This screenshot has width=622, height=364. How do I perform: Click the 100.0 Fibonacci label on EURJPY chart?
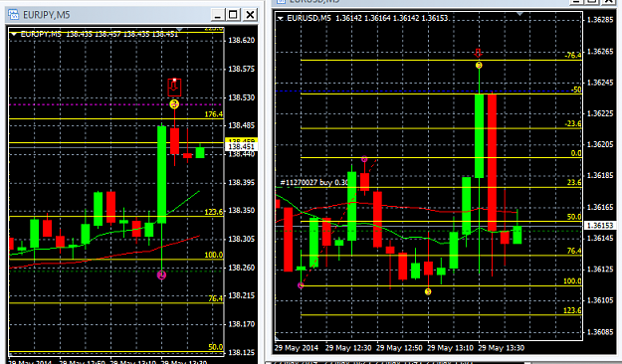213,255
